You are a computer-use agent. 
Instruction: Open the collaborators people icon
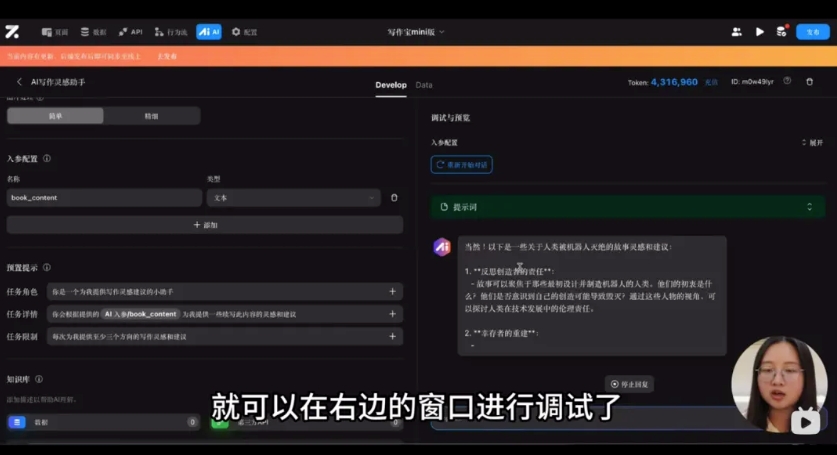737,32
